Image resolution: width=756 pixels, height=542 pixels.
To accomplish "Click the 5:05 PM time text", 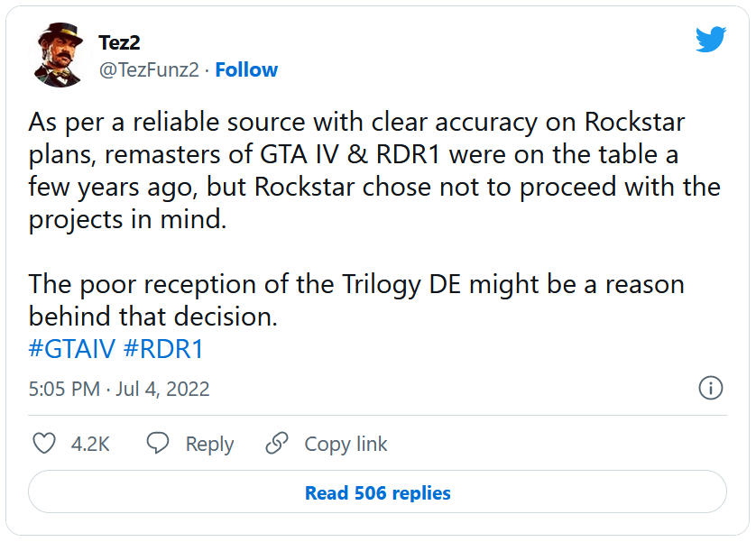I will point(63,389).
